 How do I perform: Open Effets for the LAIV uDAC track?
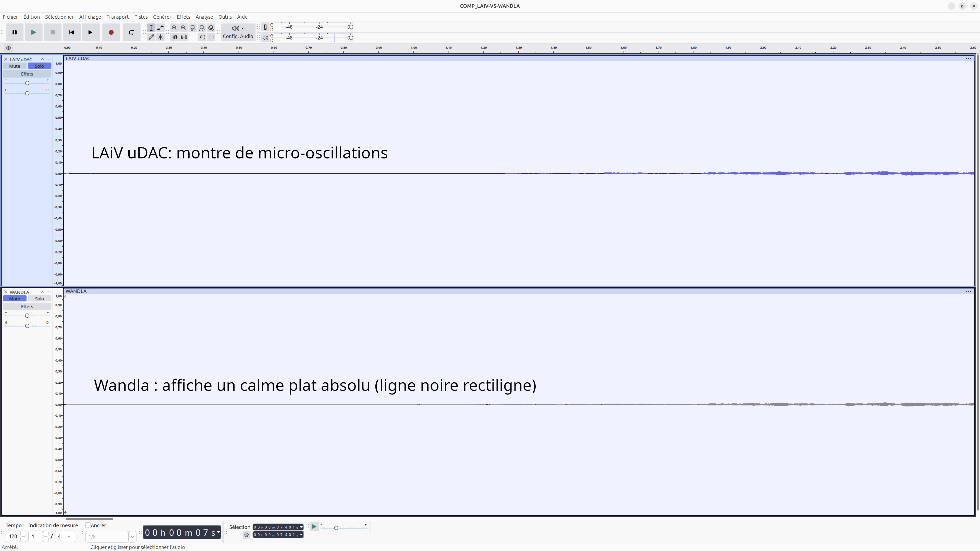(27, 74)
